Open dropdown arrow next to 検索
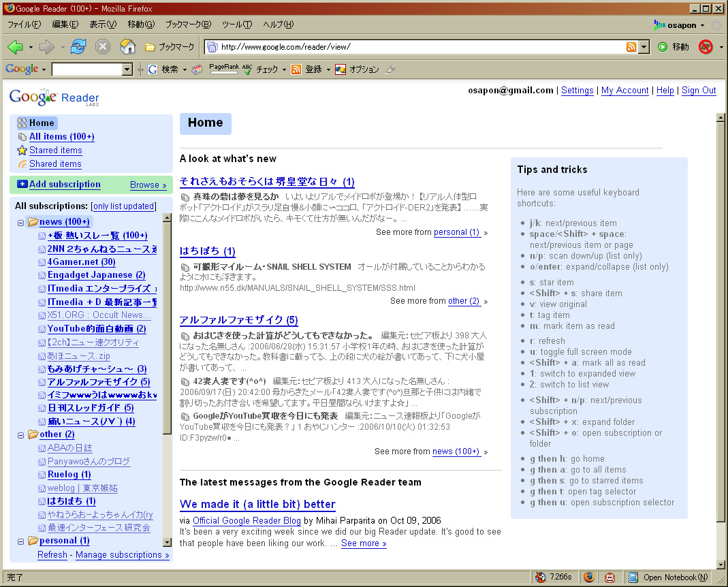This screenshot has width=728, height=587. click(x=185, y=69)
